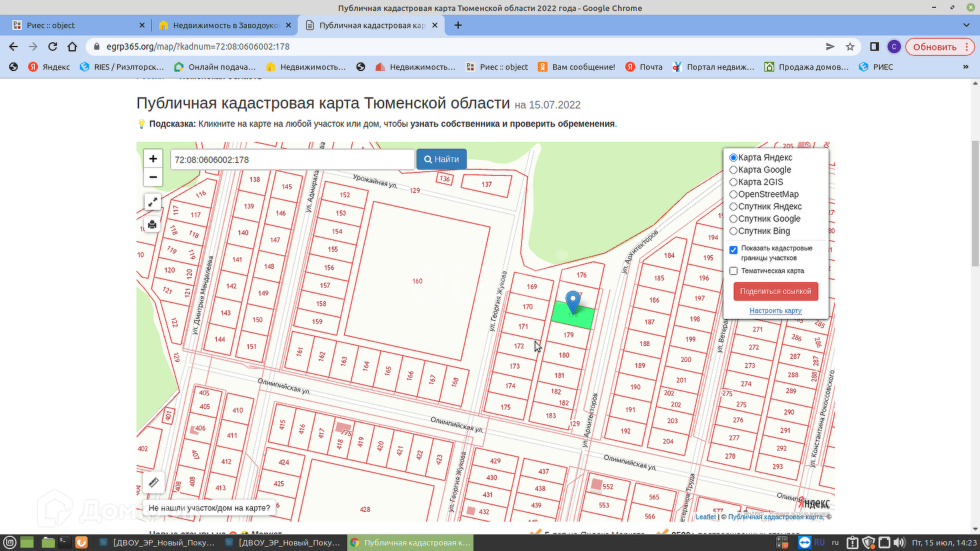Open tab search dropdown arrow
Screen dimensions: 980x551
(x=967, y=25)
